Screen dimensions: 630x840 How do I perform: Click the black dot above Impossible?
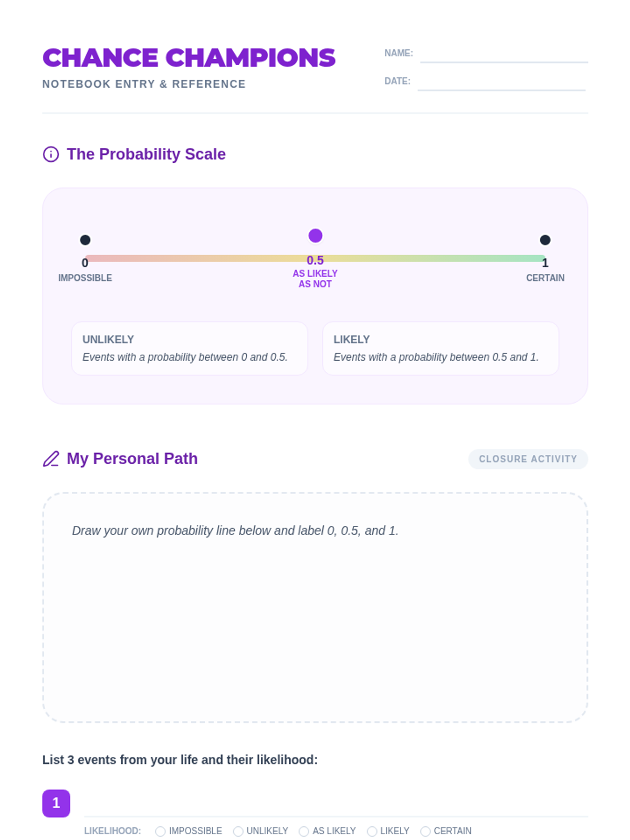(x=85, y=240)
